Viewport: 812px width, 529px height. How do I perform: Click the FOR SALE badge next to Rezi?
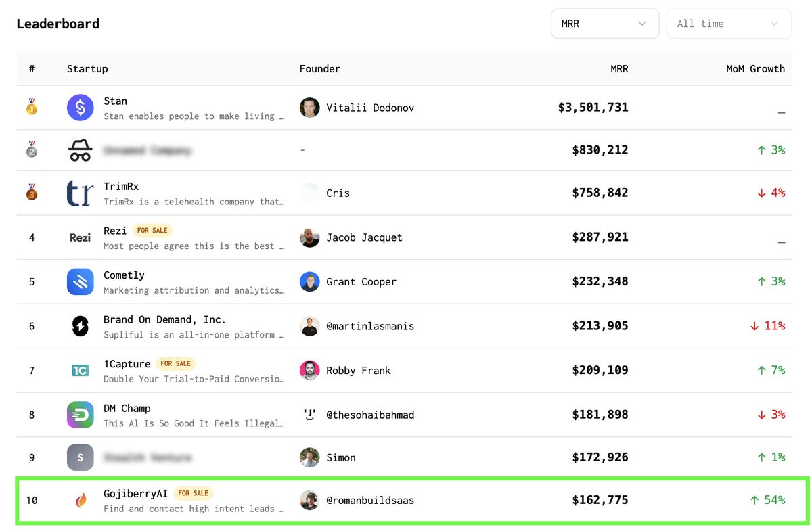click(152, 231)
